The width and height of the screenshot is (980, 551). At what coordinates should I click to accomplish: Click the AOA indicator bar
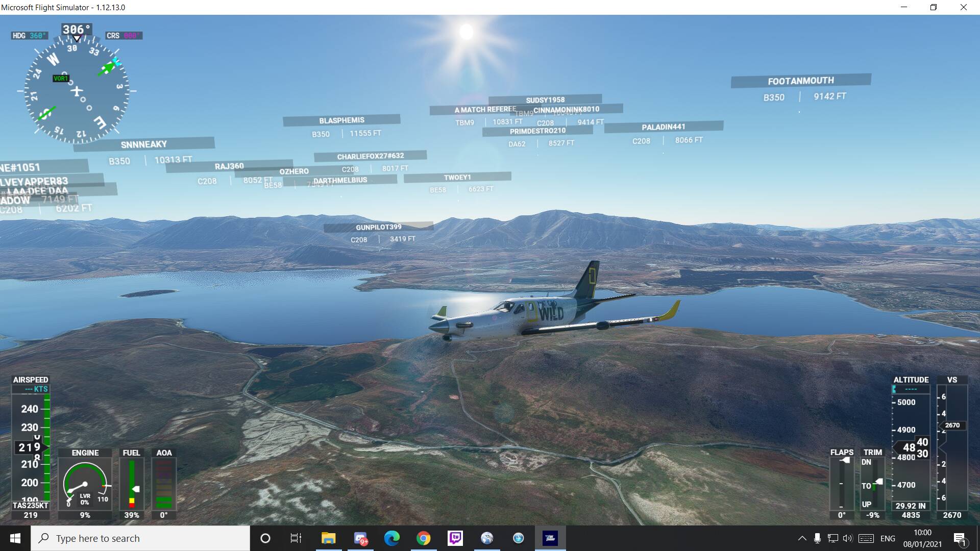point(164,484)
